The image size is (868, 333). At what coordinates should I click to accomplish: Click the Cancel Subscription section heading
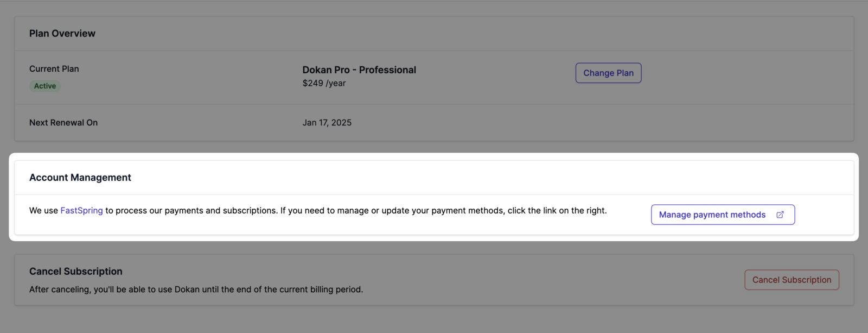[76, 271]
